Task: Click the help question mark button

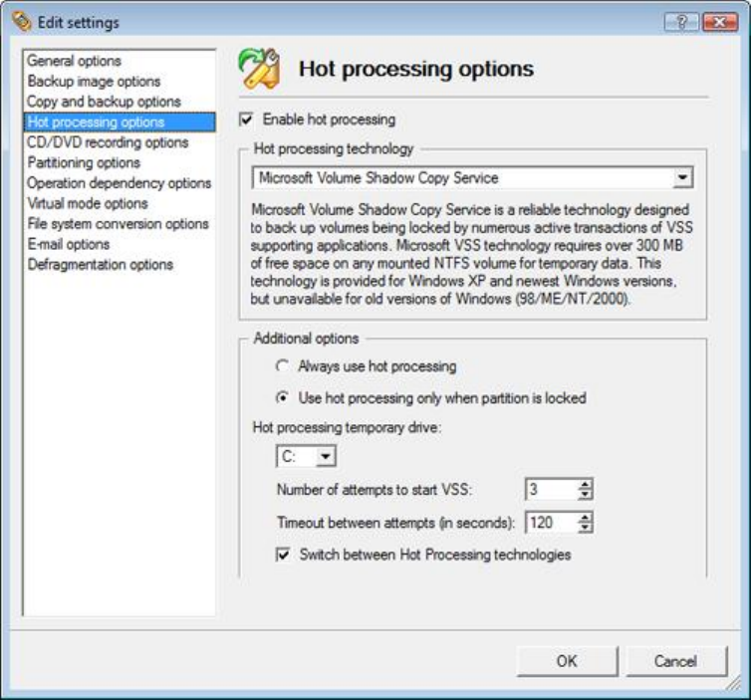Action: pyautogui.click(x=681, y=22)
